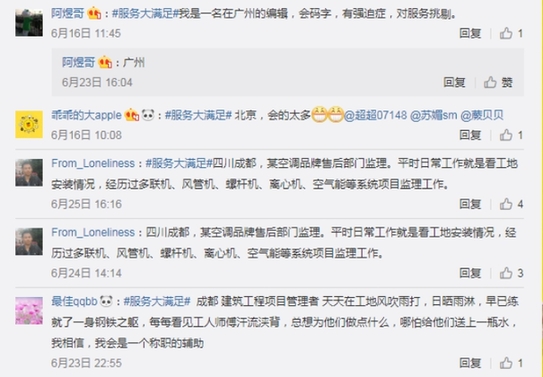This screenshot has width=543, height=377.
Task: Reply to 阿煜哥's 6月16日 comment
Action: pos(470,33)
